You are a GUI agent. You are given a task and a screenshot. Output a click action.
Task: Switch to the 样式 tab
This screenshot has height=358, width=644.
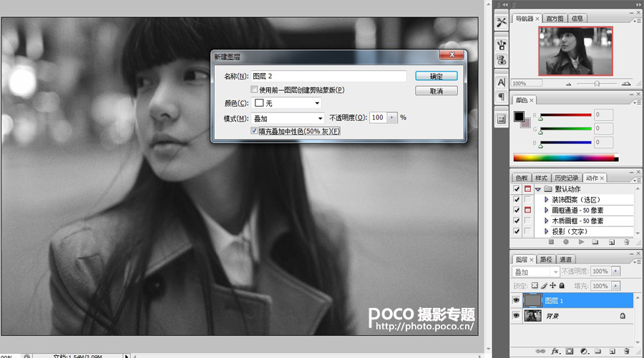point(541,178)
